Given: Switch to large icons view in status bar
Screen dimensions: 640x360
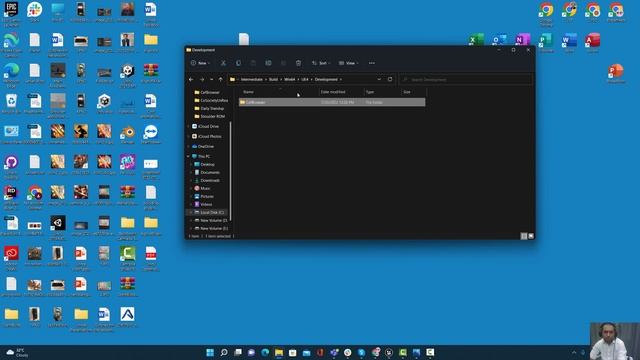Looking at the screenshot, I should click(531, 236).
